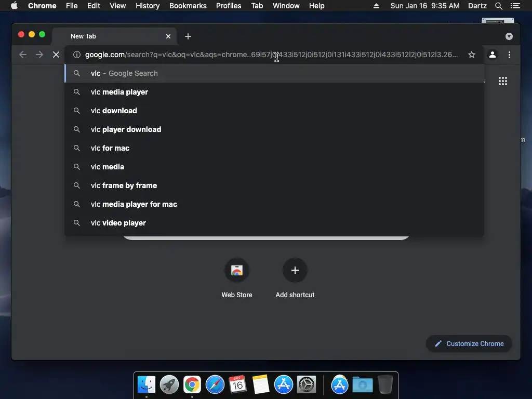Open the Downloads folder in dock
Screen dimensions: 532x399
(x=362, y=385)
